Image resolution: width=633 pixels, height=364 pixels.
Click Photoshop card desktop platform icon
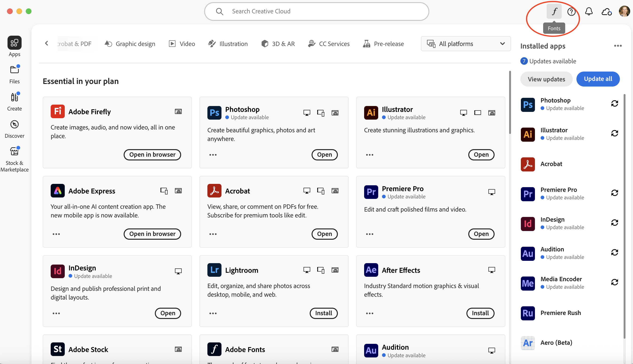click(307, 113)
